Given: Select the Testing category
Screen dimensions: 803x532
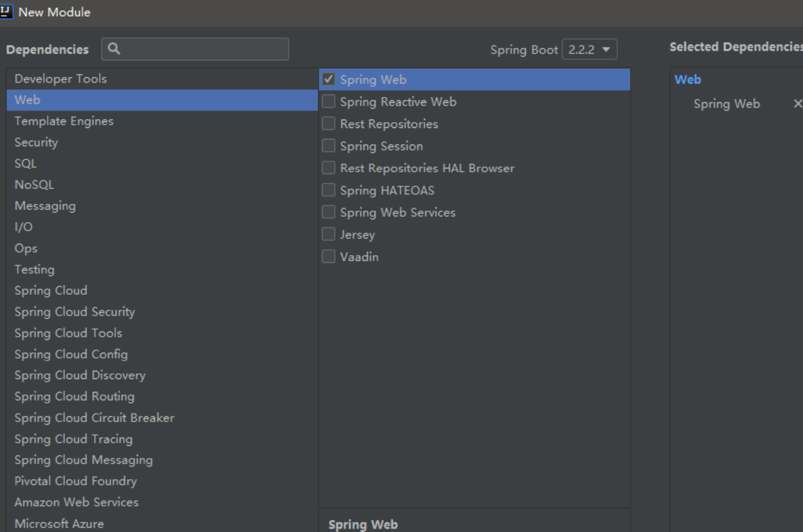Looking at the screenshot, I should [162, 270].
